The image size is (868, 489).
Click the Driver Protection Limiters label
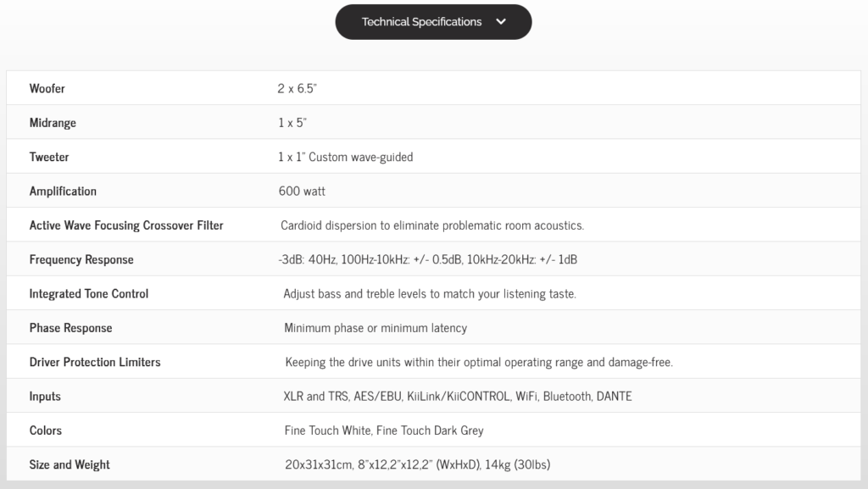[x=95, y=362]
